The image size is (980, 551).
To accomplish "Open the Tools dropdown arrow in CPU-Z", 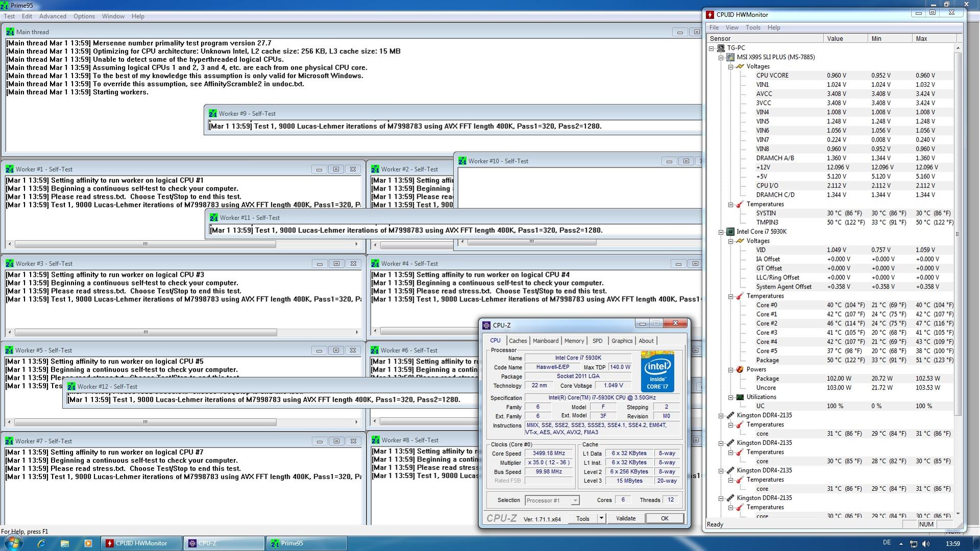I will coord(601,518).
